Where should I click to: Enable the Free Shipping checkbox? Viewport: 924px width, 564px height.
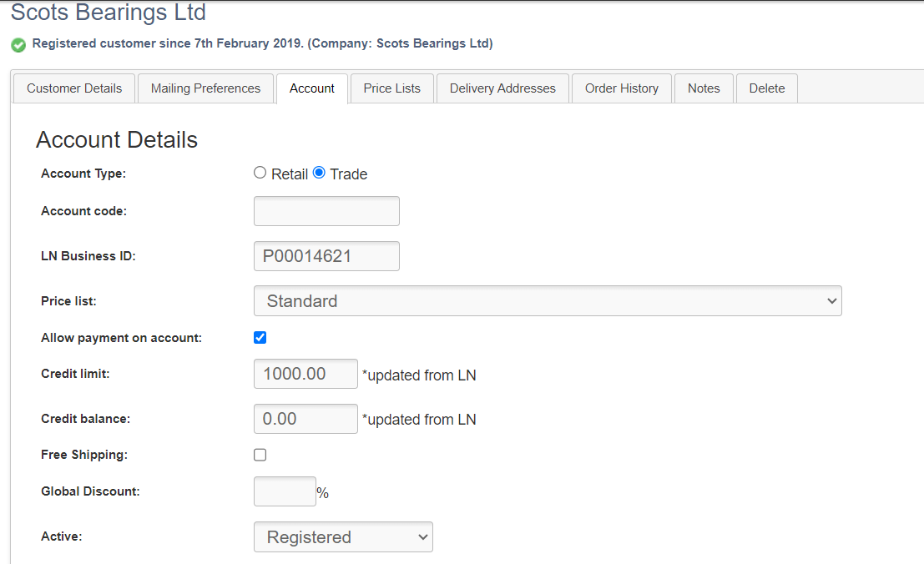(x=260, y=455)
